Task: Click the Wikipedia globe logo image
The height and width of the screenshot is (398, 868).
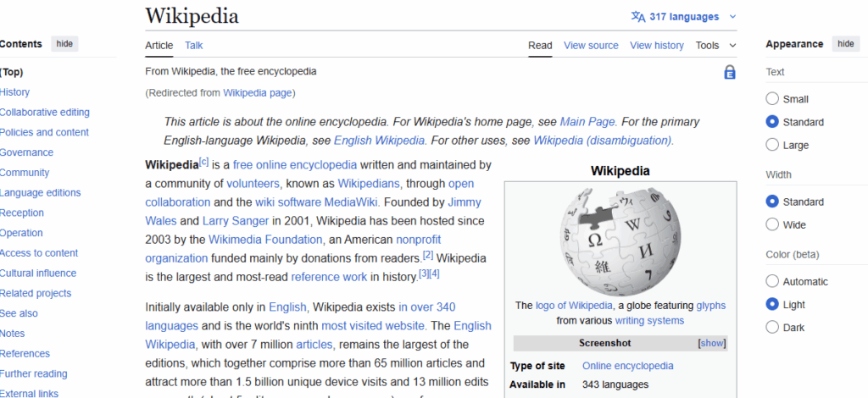Action: 620,237
